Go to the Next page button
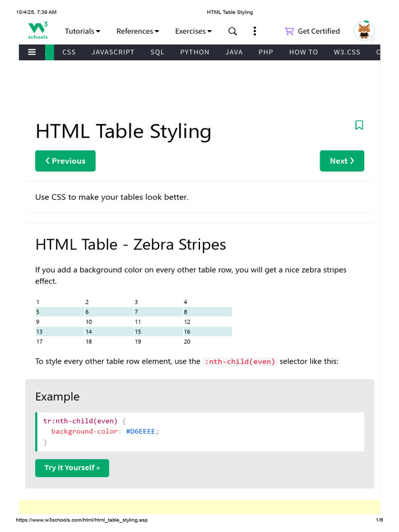Viewport: 399px width, 532px height. pos(342,161)
